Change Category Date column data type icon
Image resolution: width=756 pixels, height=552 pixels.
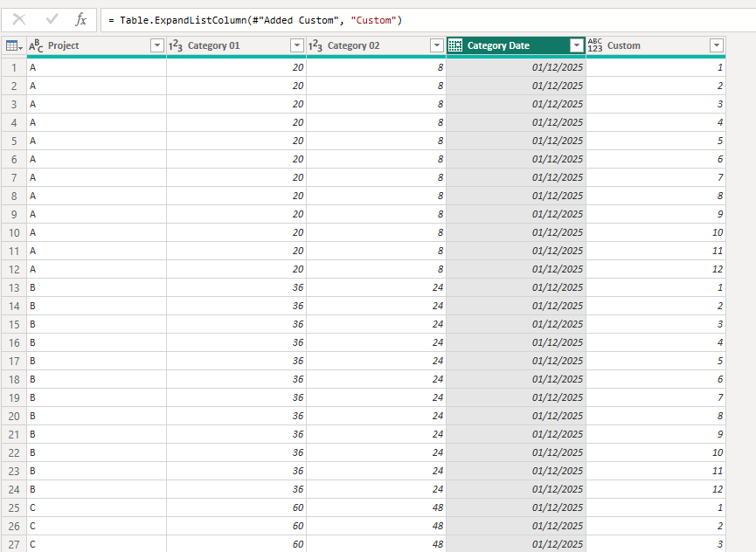coord(455,45)
